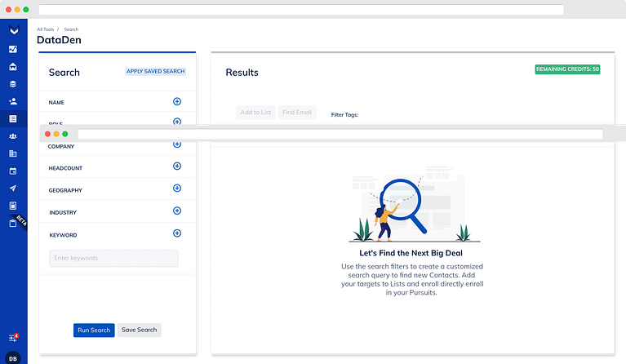Click the NAME filter label

coord(56,103)
